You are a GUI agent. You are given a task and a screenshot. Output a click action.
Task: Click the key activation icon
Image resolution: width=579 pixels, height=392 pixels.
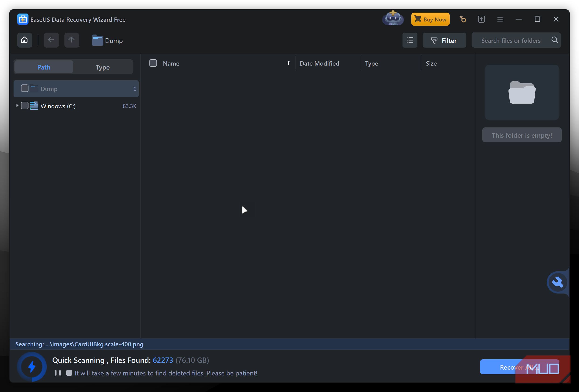(463, 19)
